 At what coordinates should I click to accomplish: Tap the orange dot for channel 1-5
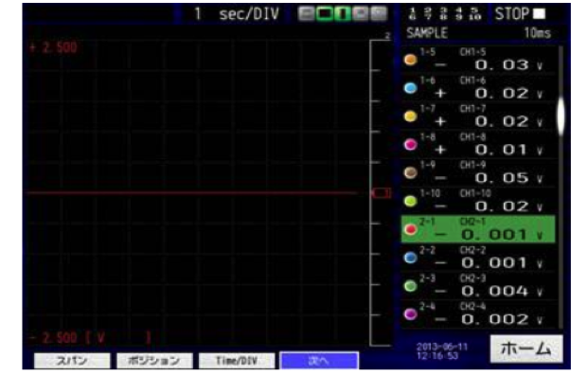411,60
